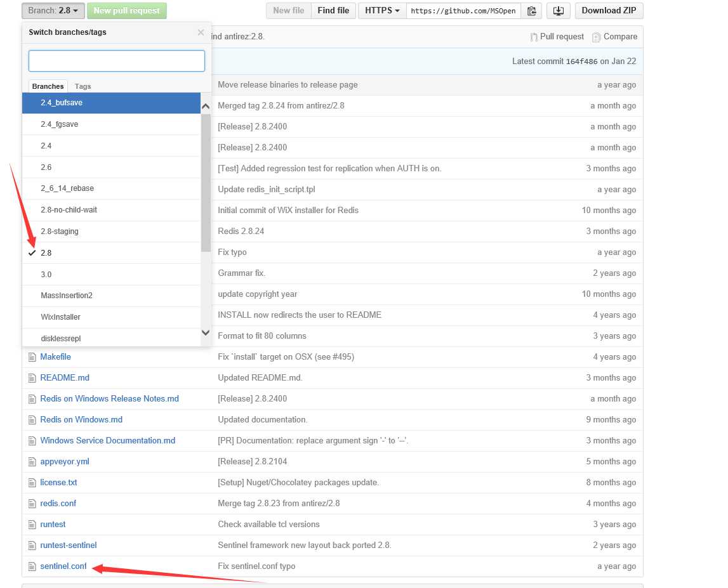The image size is (728, 588).
Task: Copy clone URL to clipboard icon
Action: pos(532,11)
